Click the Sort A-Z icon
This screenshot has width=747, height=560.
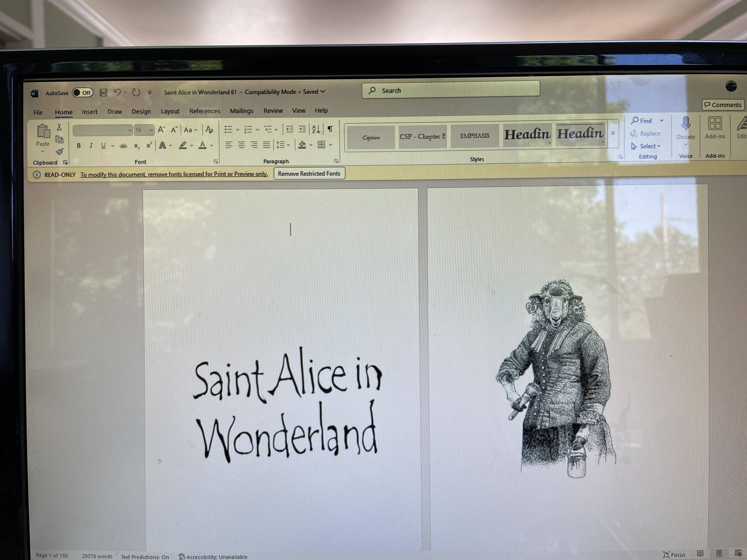316,129
